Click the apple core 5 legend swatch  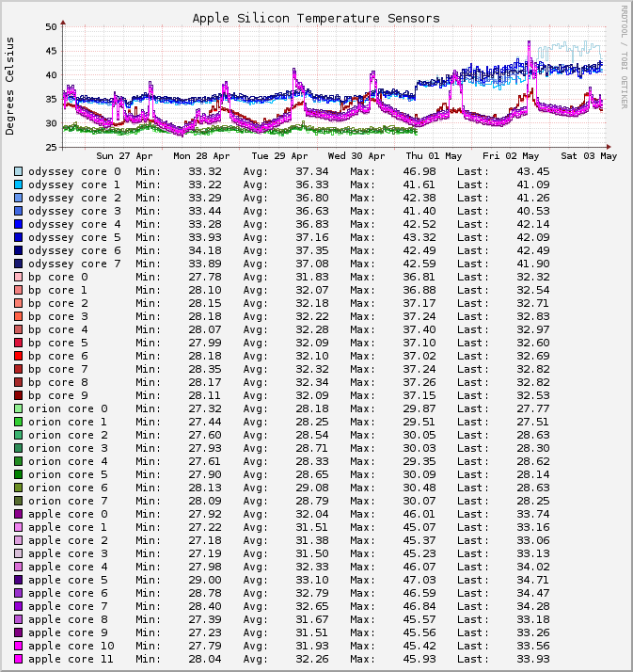[x=19, y=581]
